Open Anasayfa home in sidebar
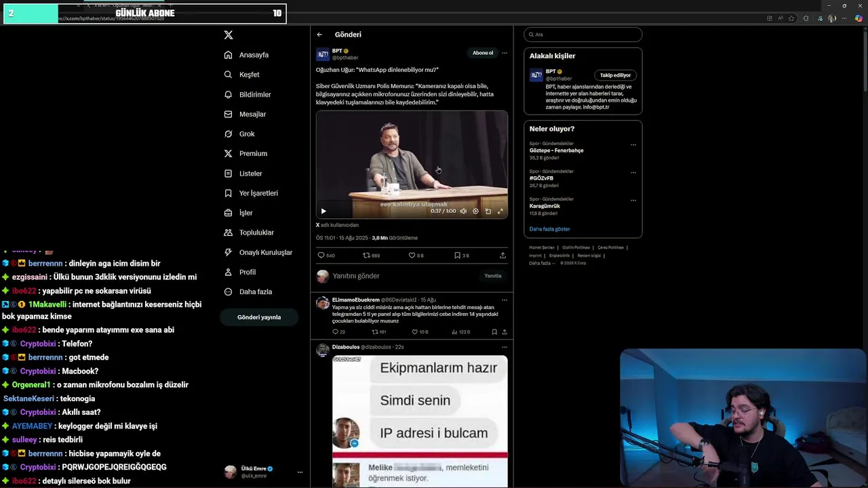 247,55
